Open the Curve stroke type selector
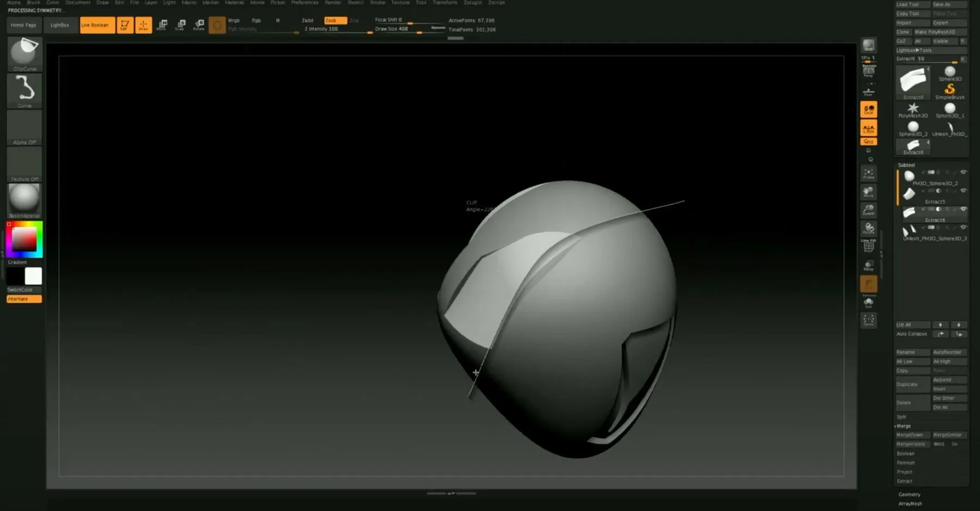The width and height of the screenshot is (980, 511). click(24, 91)
